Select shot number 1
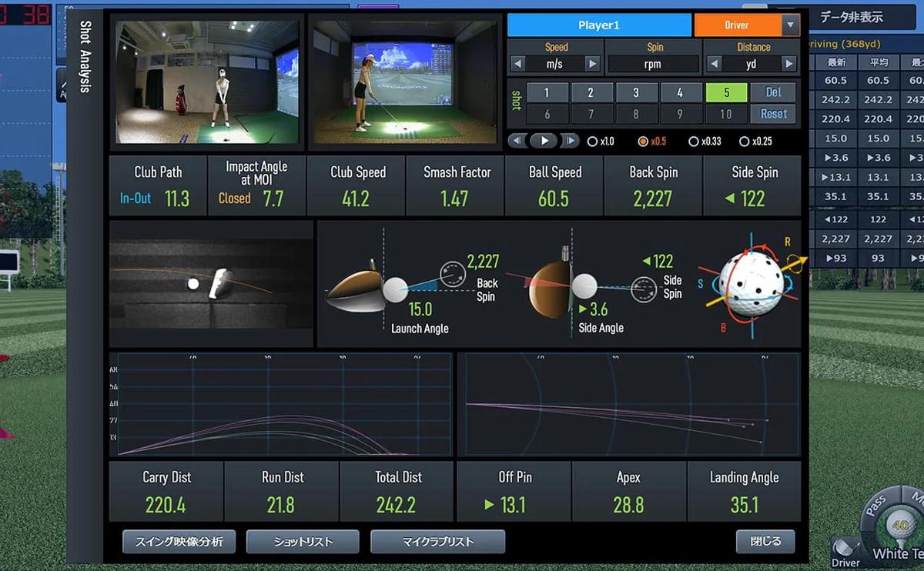 [547, 92]
